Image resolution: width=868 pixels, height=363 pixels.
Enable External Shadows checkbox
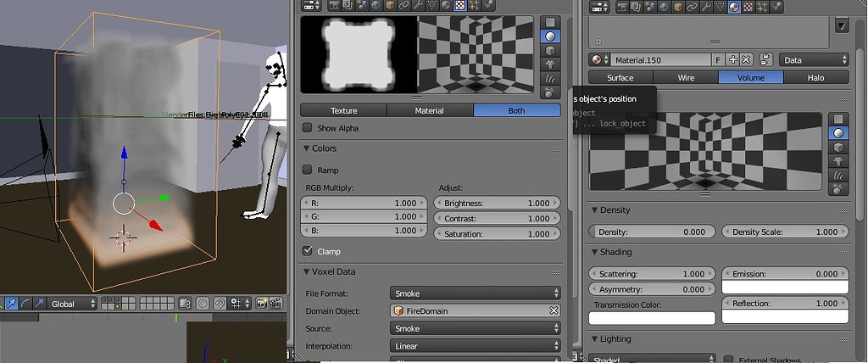[x=729, y=360]
